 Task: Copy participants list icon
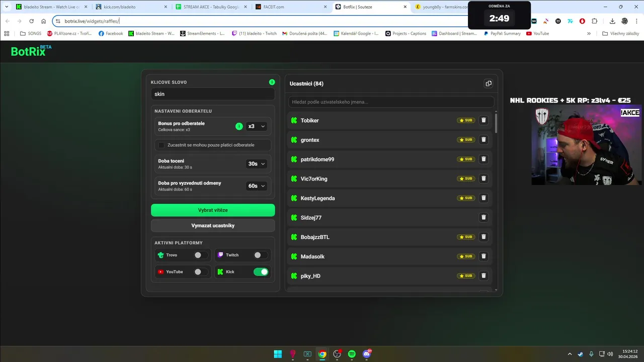coord(488,83)
